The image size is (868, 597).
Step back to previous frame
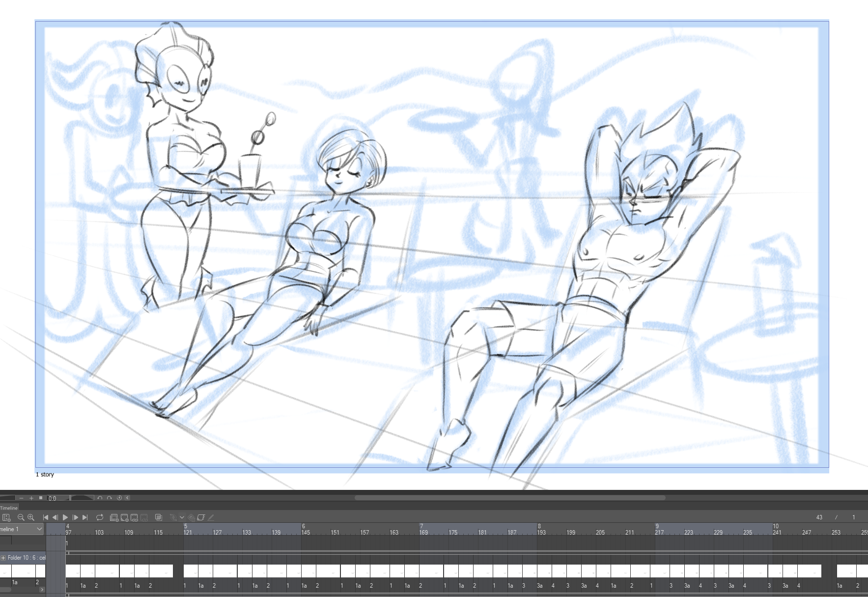pos(56,517)
